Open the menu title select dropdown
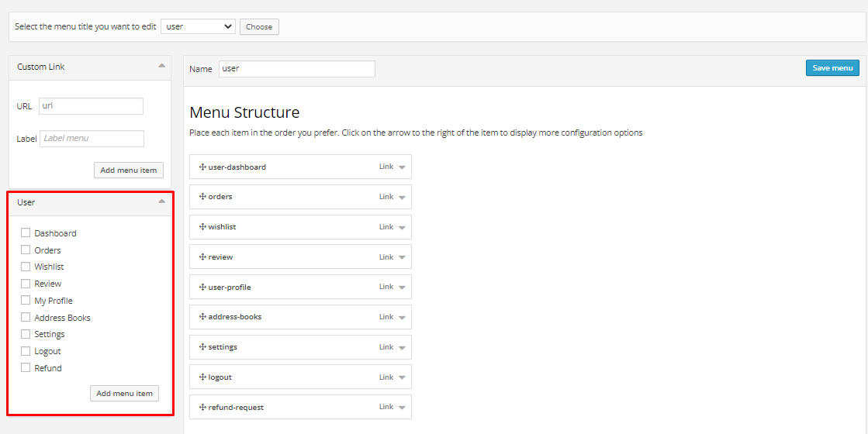The image size is (868, 434). point(198,26)
